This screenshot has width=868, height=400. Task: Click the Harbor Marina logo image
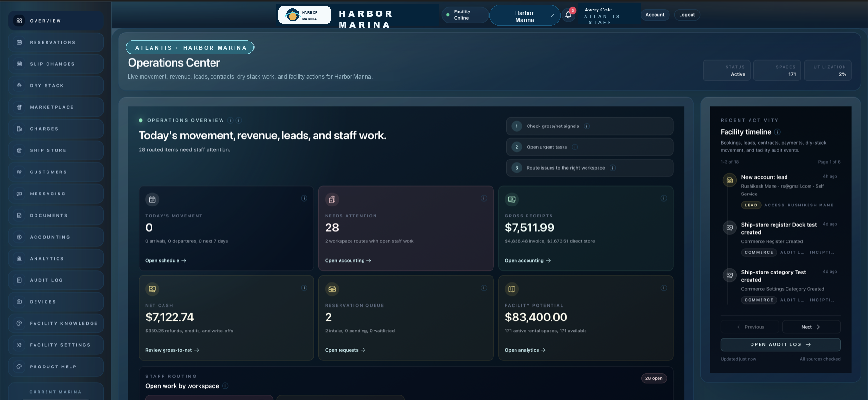pos(305,15)
